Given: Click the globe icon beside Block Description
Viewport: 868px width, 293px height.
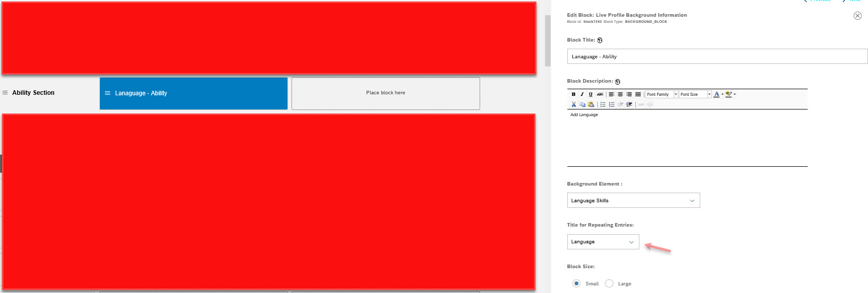Looking at the screenshot, I should coord(618,82).
